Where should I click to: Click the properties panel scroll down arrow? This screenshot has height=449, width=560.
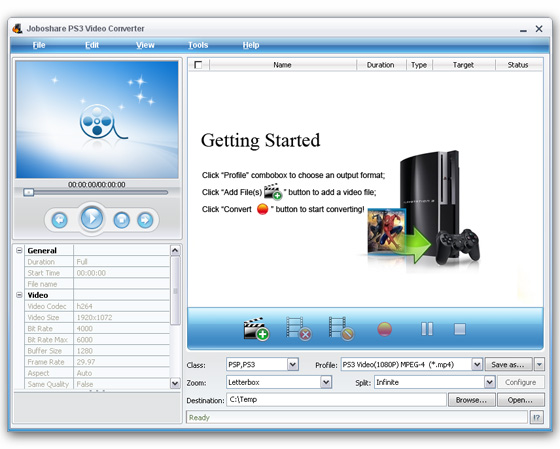click(x=175, y=383)
